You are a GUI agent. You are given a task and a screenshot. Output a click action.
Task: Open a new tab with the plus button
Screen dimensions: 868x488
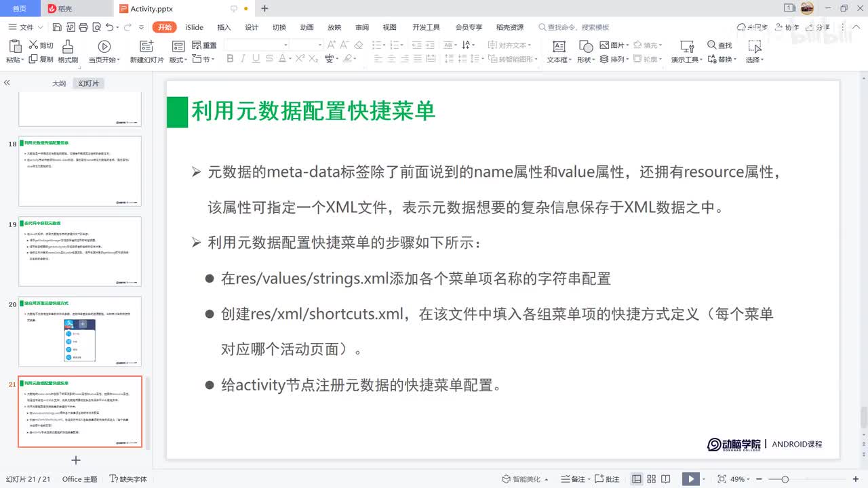(x=264, y=9)
